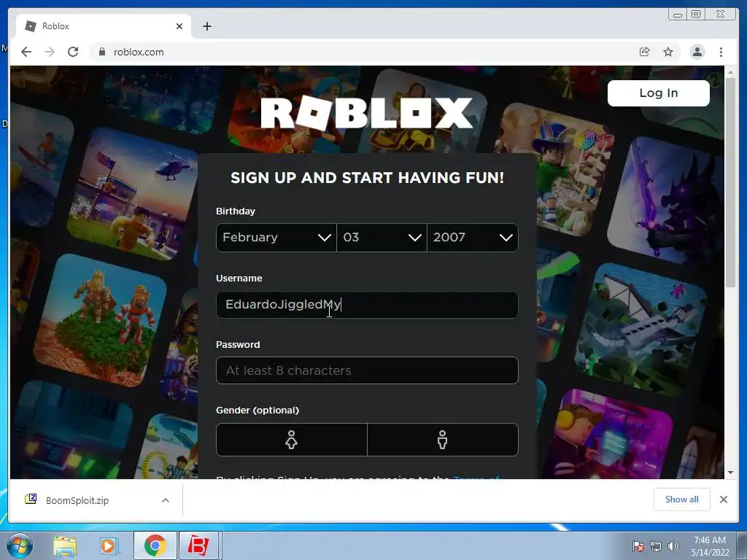This screenshot has height=560, width=747.
Task: Click the Chrome taskbar icon
Action: [155, 545]
